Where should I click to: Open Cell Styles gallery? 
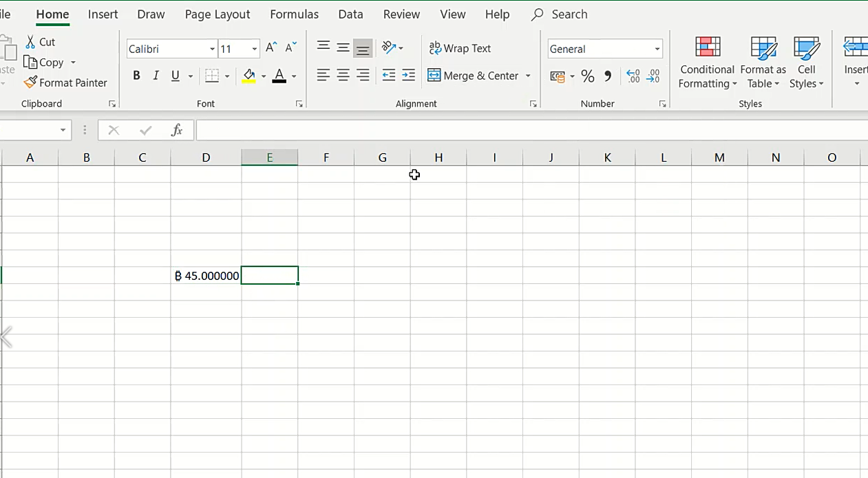(x=807, y=63)
